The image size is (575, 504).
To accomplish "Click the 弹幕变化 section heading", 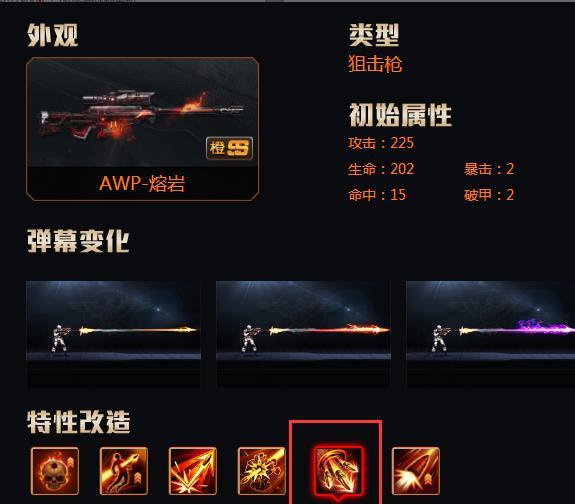I will pos(78,241).
